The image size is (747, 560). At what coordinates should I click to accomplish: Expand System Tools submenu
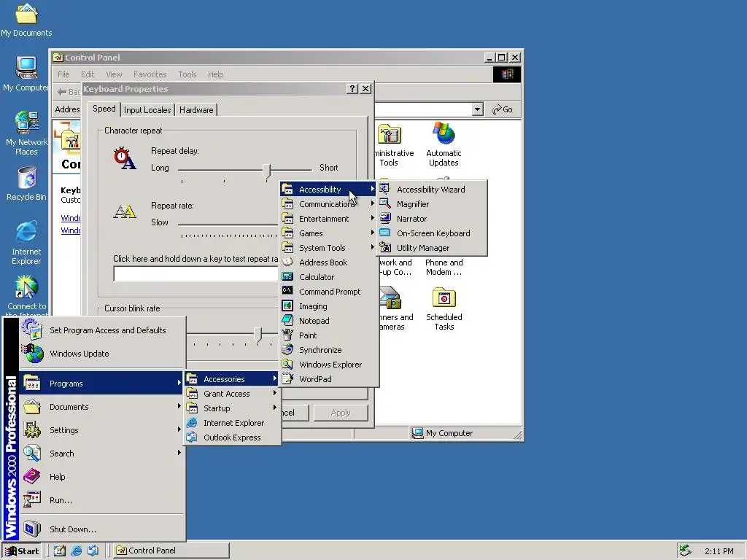pos(329,248)
